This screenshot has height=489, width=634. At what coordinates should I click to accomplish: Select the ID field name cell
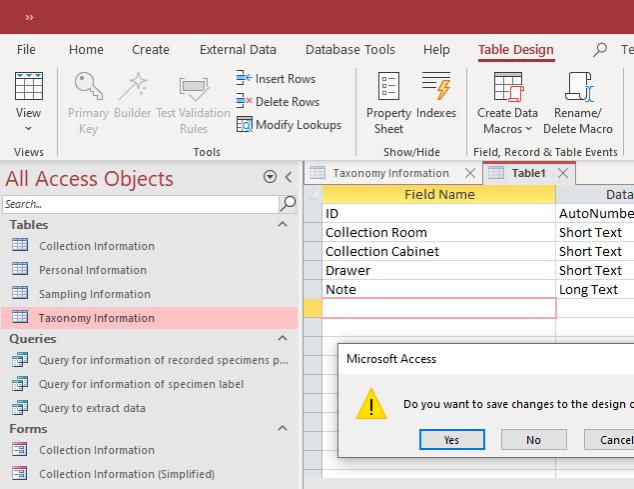(x=439, y=213)
